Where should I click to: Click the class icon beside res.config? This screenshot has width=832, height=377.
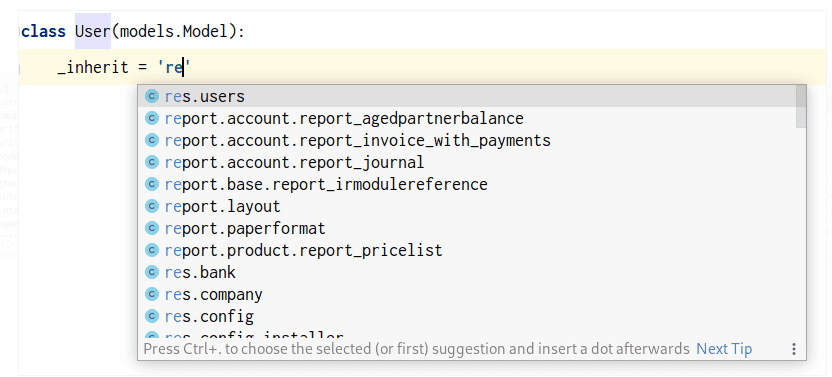click(x=152, y=316)
